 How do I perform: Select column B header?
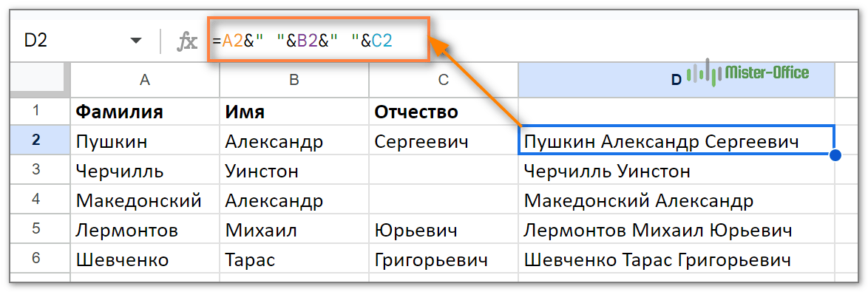[294, 80]
